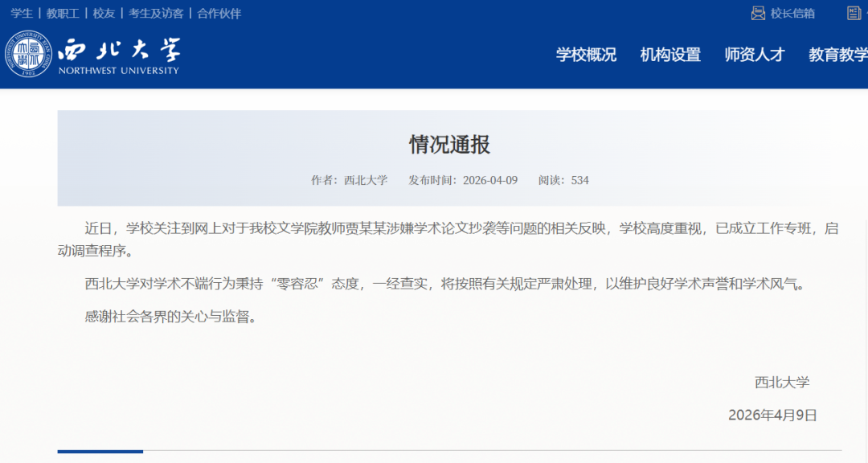Click the 西北大学 calligraphy wordmark

119,50
